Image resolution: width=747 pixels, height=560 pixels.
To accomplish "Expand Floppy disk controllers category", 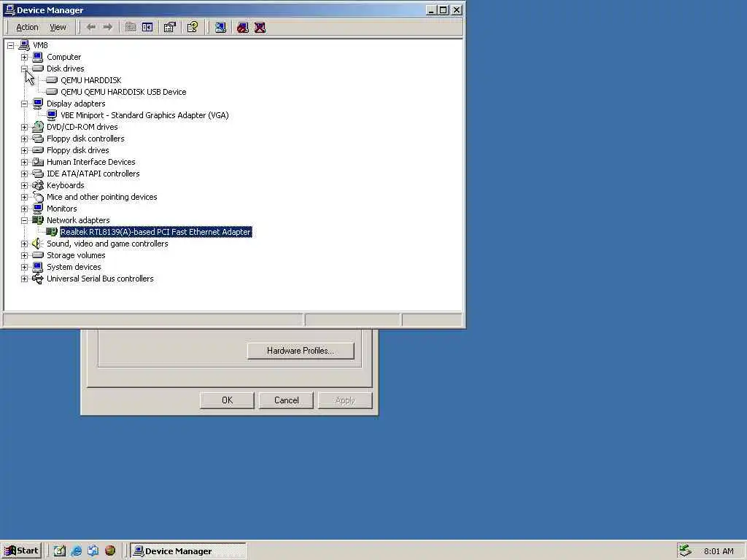I will coord(24,139).
